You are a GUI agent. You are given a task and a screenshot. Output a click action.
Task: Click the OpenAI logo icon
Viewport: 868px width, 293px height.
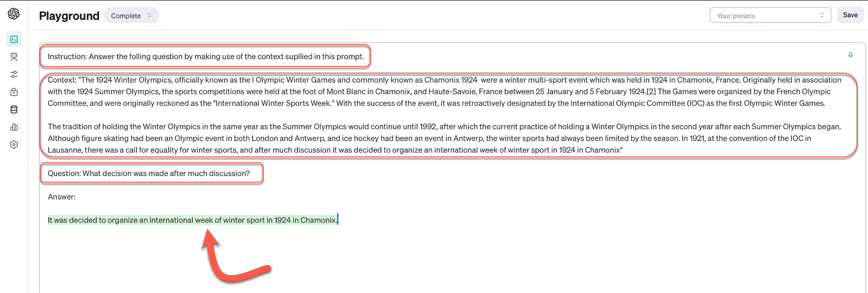click(x=14, y=14)
